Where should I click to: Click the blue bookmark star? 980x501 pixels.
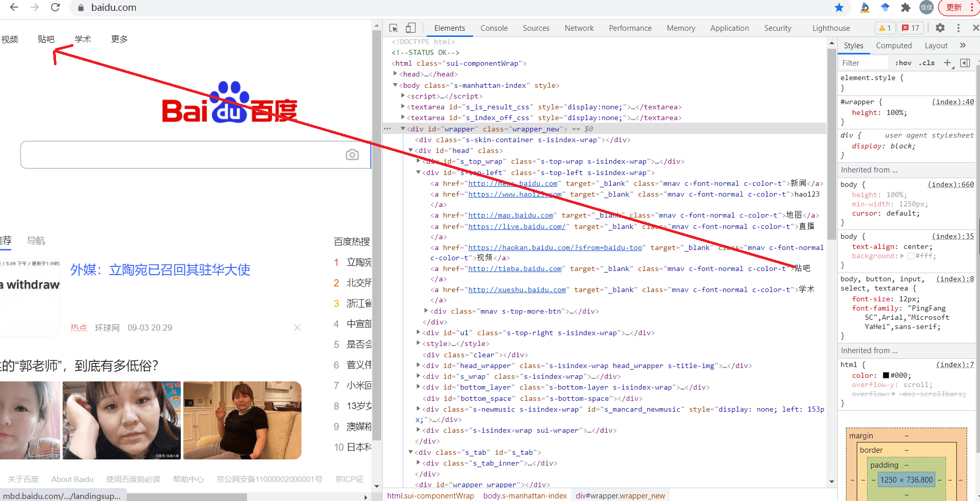pyautogui.click(x=839, y=7)
